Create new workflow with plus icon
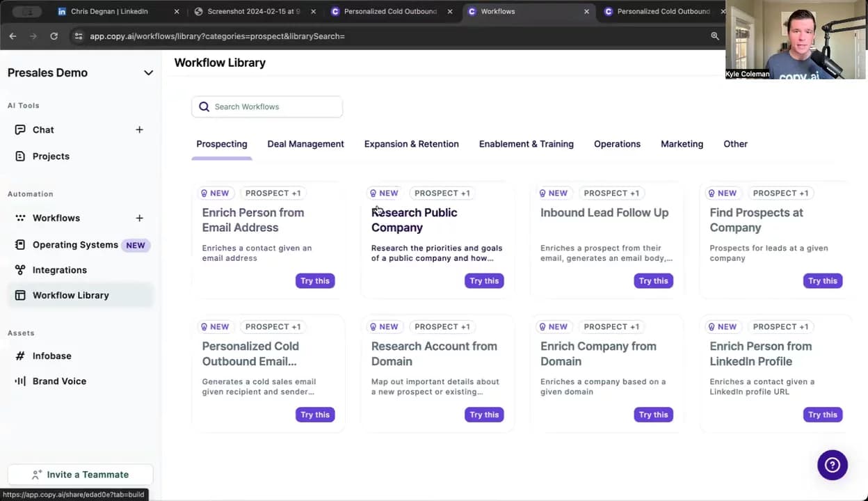Screen dimensions: 868x501 (x=139, y=218)
